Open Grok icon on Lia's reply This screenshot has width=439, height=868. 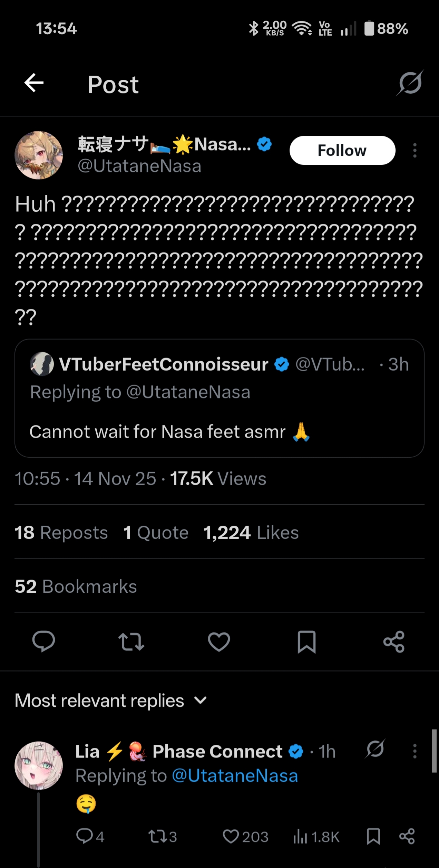click(x=375, y=749)
